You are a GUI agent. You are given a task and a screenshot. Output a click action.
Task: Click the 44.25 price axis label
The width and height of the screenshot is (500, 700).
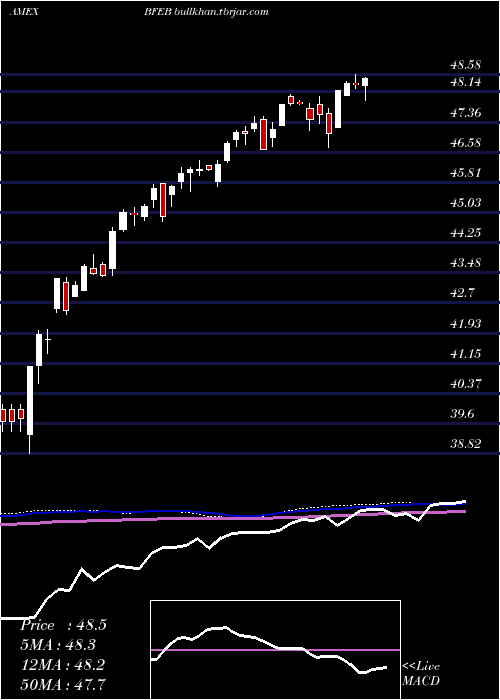click(465, 233)
